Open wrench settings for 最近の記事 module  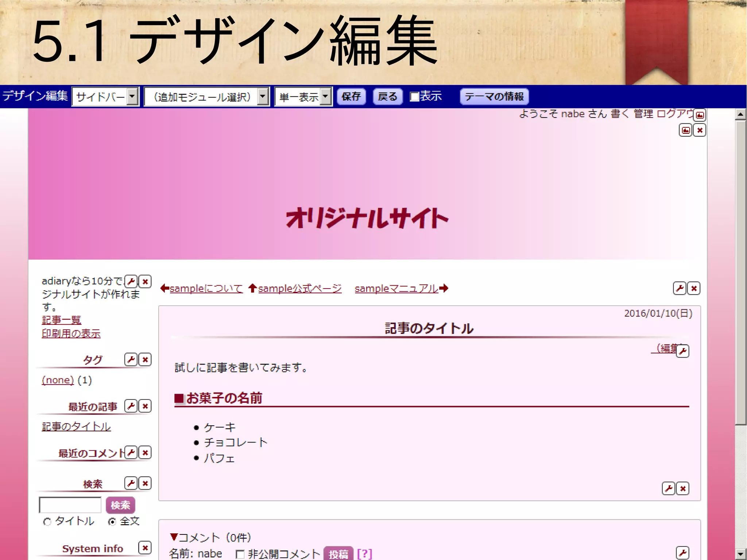131,406
